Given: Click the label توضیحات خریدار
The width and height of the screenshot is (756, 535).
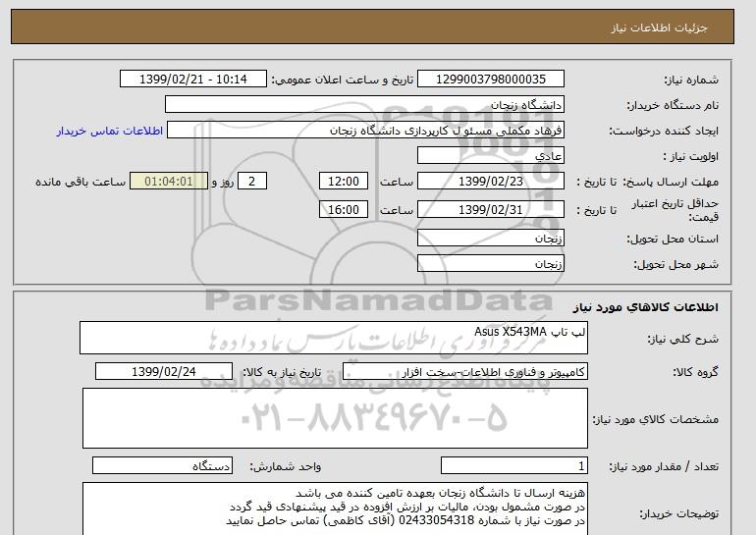Looking at the screenshot, I should (x=678, y=513).
